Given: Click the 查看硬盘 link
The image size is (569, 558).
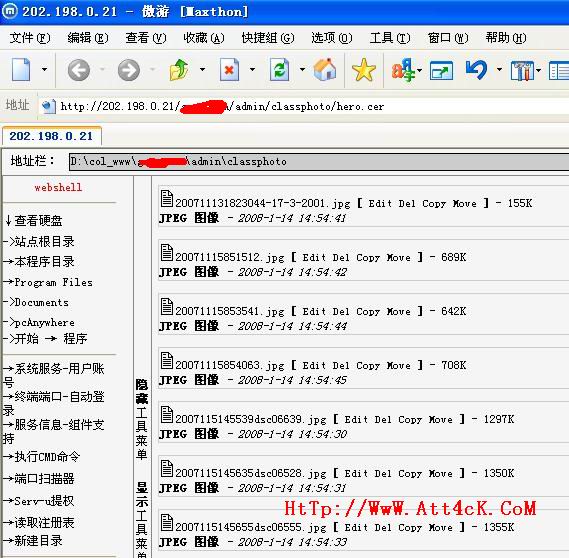Looking at the screenshot, I should pyautogui.click(x=38, y=220).
